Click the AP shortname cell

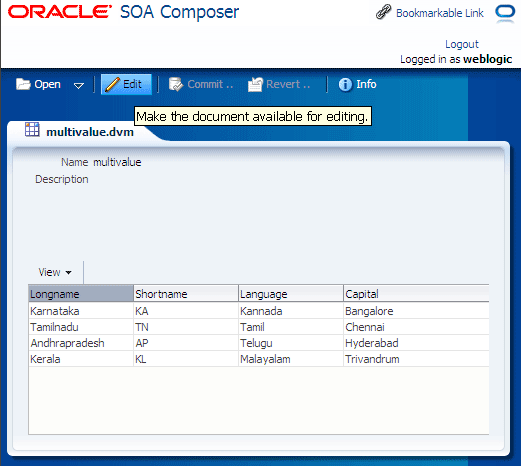point(186,343)
